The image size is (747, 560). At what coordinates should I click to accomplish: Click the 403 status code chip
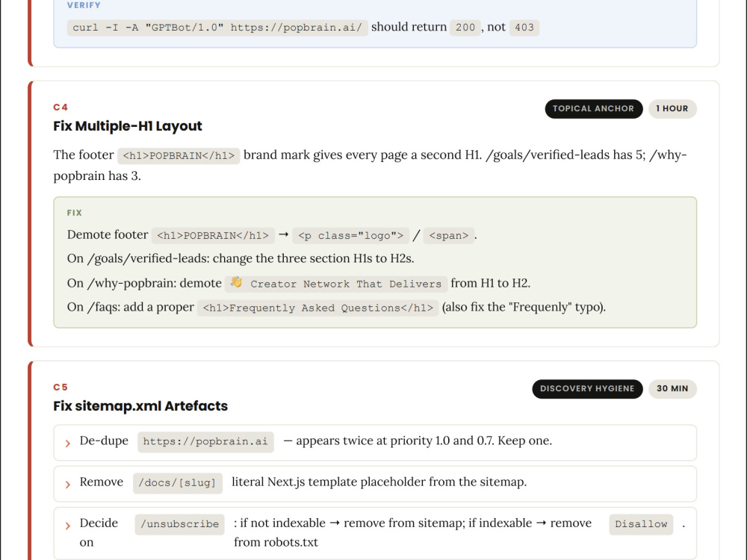(x=524, y=27)
